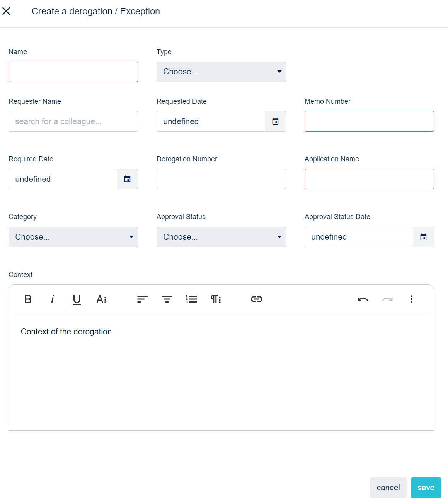
Task: Toggle underline formatting in editor toolbar
Action: [77, 299]
